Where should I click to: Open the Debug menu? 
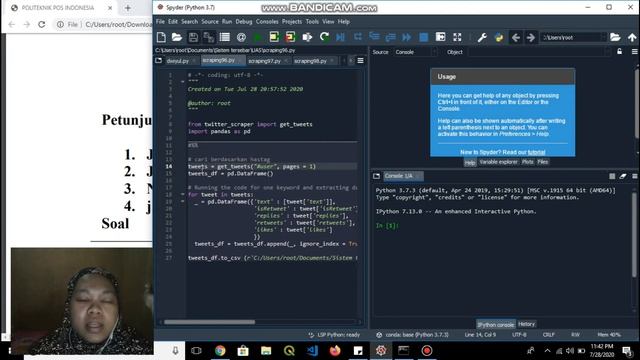(244, 21)
